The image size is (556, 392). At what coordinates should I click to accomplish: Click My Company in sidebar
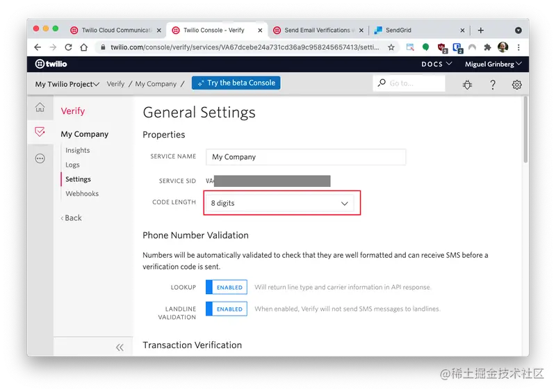click(x=84, y=134)
